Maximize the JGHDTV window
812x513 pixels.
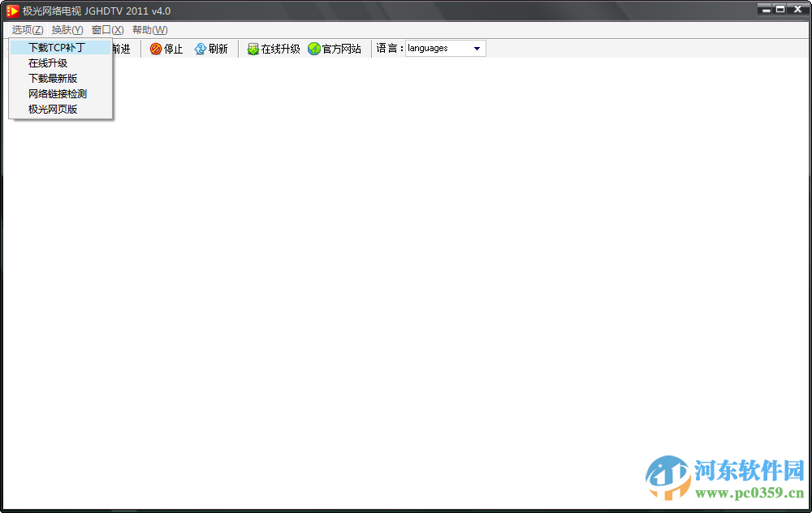click(780, 9)
